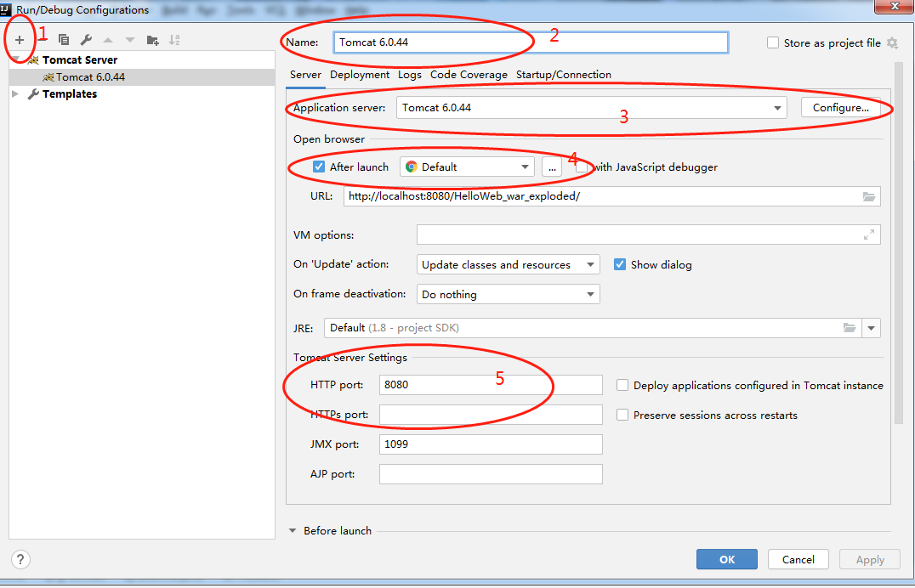Collapse the Before launch section
The image size is (915, 588).
293,531
